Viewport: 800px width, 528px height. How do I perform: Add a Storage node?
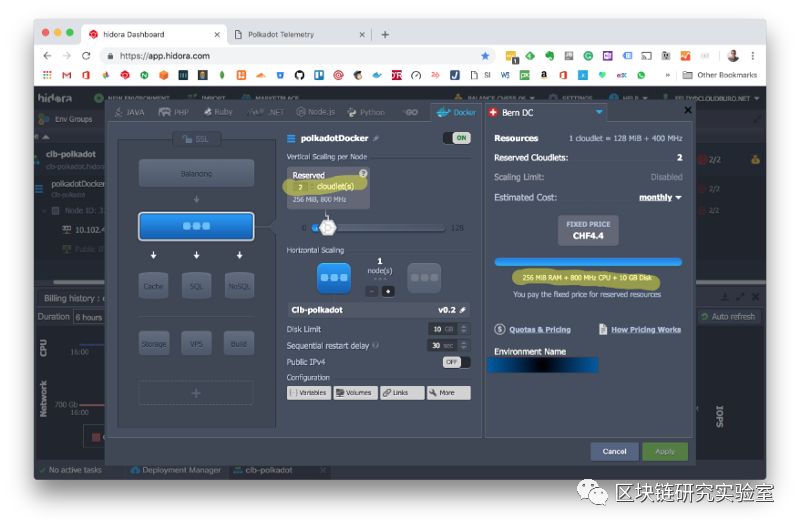click(x=154, y=343)
